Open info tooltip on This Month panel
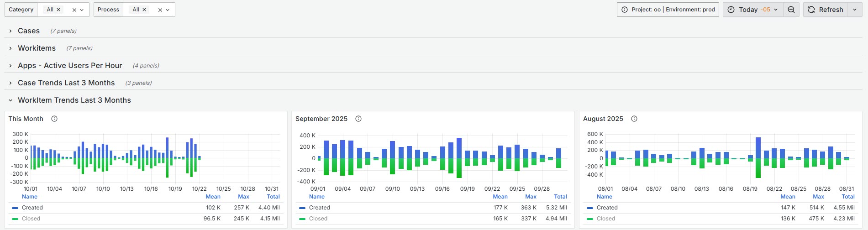The height and width of the screenshot is (230, 868). coord(54,119)
